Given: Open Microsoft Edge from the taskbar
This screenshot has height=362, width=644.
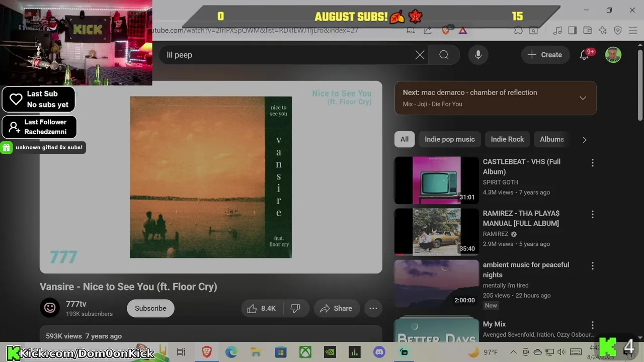Looking at the screenshot, I should (x=231, y=352).
